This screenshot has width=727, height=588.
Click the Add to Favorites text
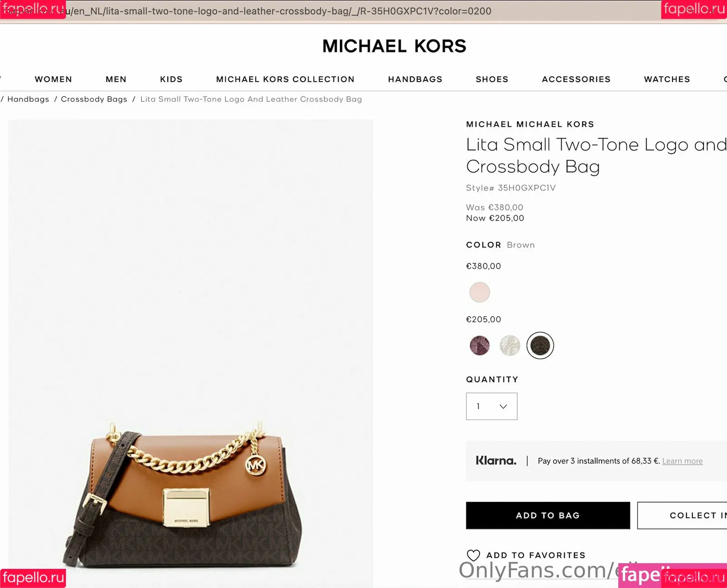pos(536,555)
